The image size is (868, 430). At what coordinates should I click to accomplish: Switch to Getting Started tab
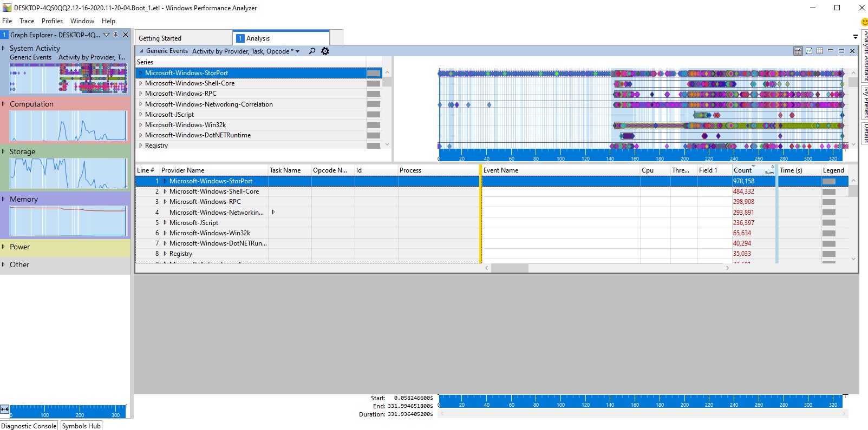tap(183, 38)
